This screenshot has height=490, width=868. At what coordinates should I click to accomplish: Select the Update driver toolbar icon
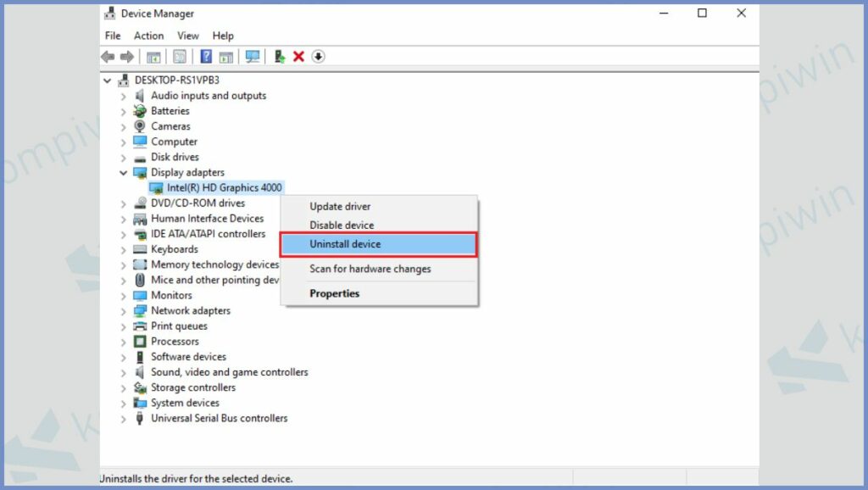point(279,56)
